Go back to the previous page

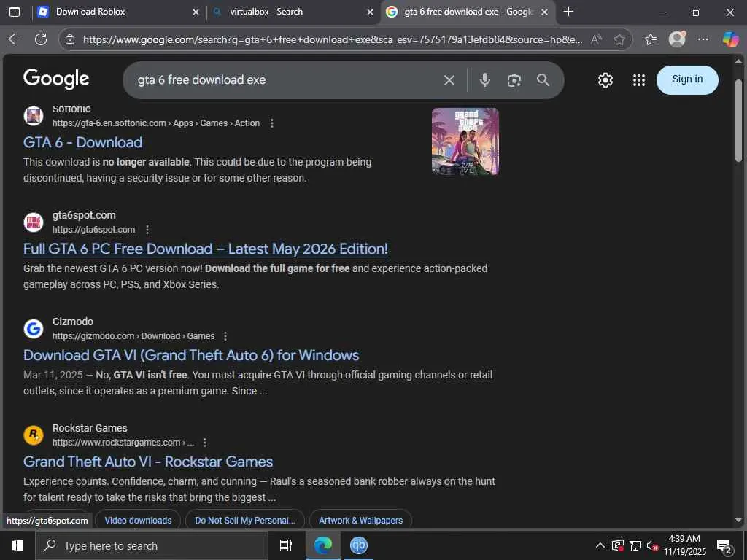tap(15, 39)
